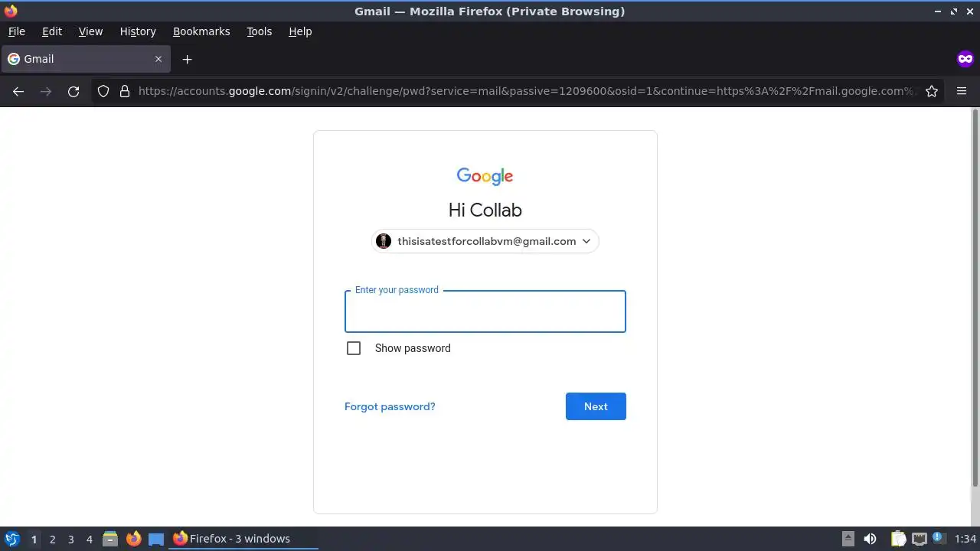Switch to workspace 3

point(70,539)
